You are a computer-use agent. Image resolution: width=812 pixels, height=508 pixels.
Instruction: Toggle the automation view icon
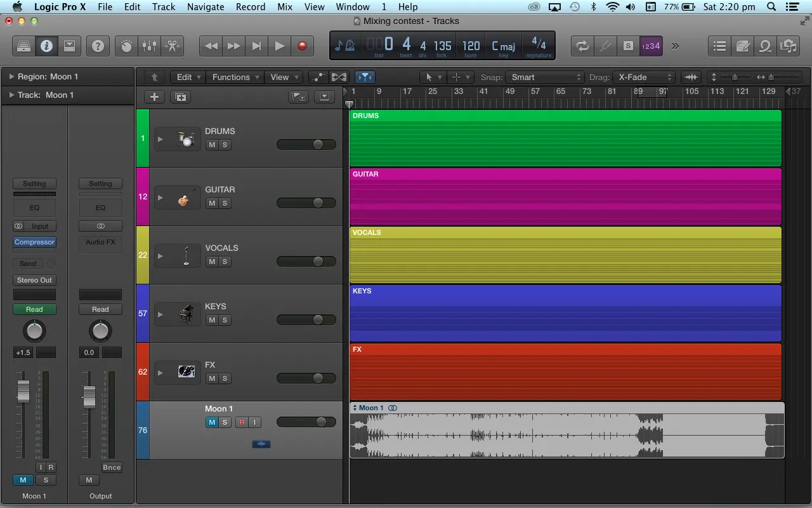318,77
